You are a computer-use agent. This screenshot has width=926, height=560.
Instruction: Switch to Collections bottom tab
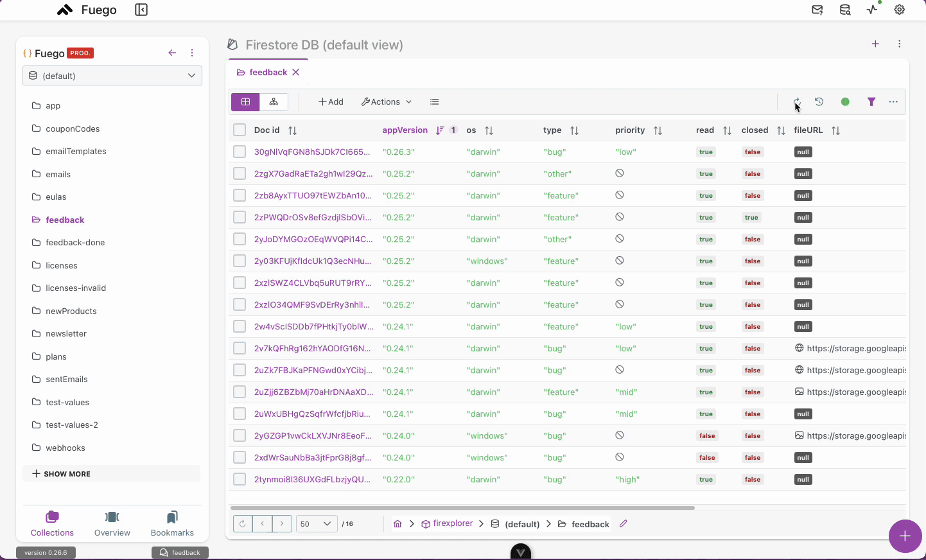(52, 524)
